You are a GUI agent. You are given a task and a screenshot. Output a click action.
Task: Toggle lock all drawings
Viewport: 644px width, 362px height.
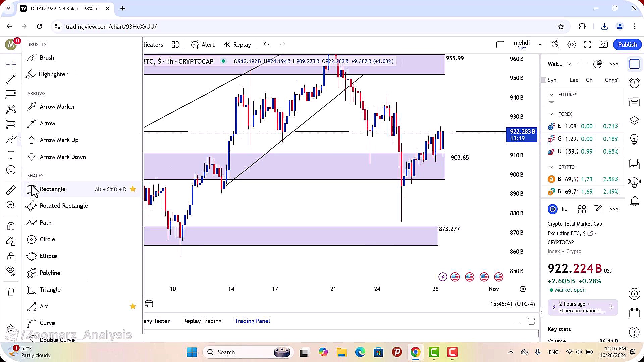11,256
